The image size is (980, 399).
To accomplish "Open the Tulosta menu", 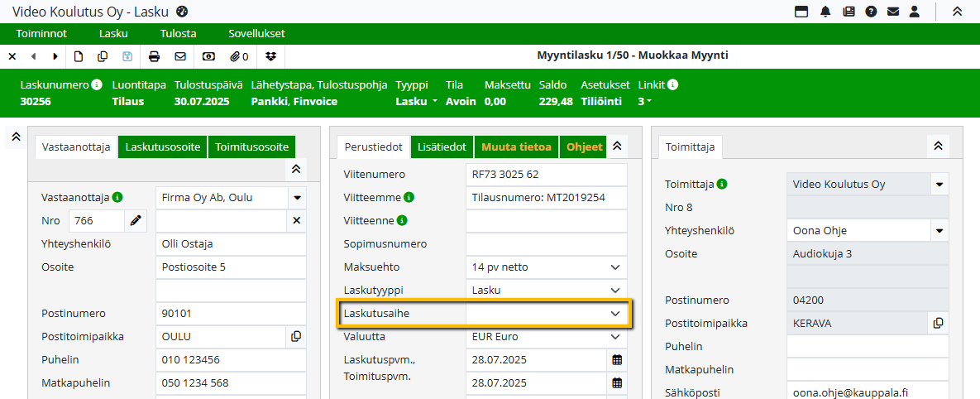I will tap(178, 34).
